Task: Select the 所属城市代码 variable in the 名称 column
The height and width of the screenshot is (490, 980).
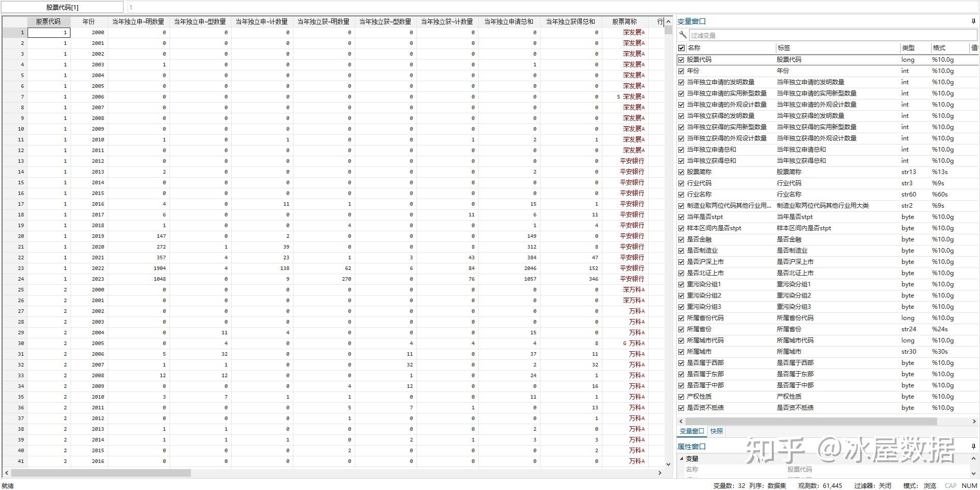Action: 705,340
